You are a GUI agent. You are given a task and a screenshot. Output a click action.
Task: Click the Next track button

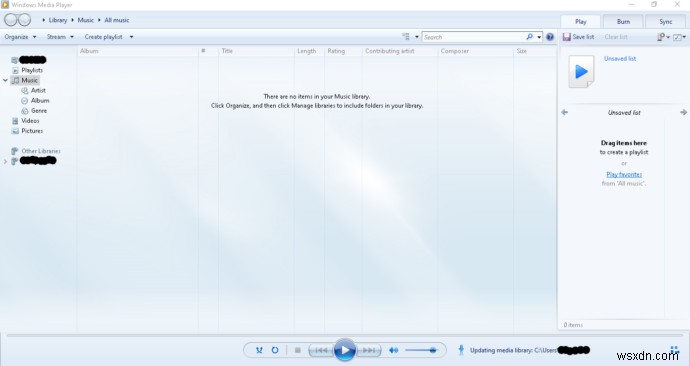(368, 351)
